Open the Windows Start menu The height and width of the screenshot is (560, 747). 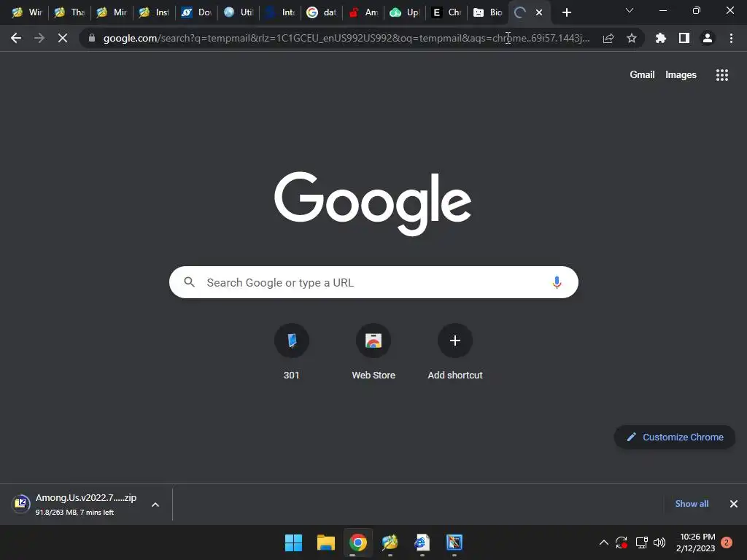click(x=293, y=542)
